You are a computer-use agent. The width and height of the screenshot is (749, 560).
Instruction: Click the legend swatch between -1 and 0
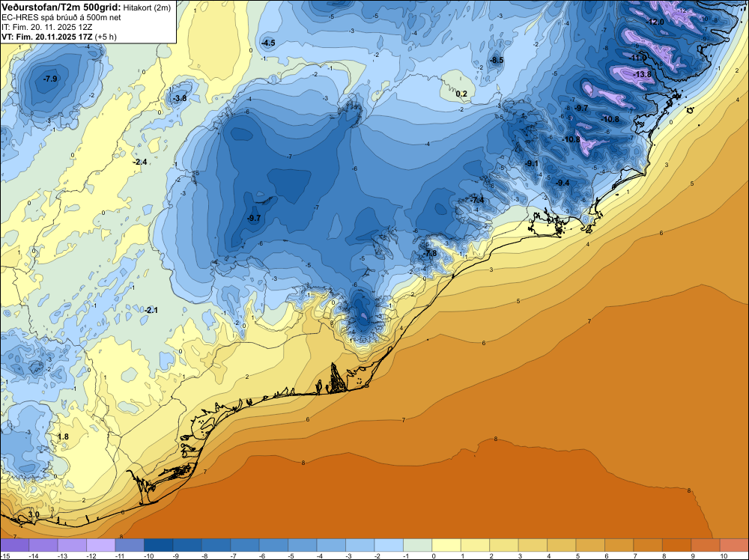click(417, 545)
